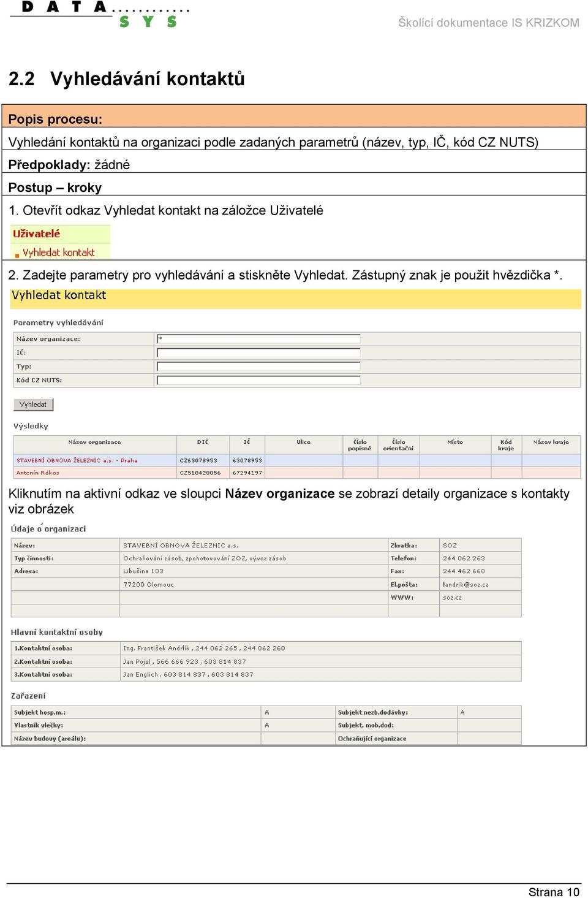The image size is (588, 898).
Task: Click address line 77200 Olomouc
Action: point(148,585)
